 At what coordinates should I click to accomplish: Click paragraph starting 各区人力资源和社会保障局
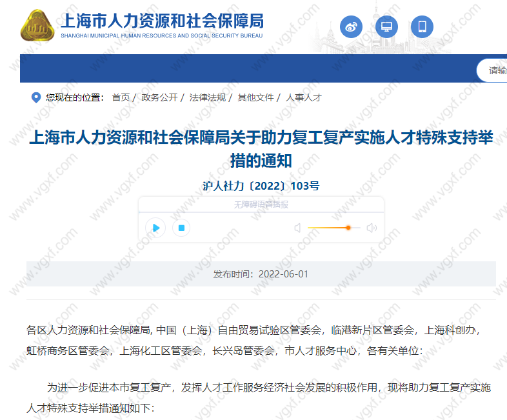[x=253, y=340]
